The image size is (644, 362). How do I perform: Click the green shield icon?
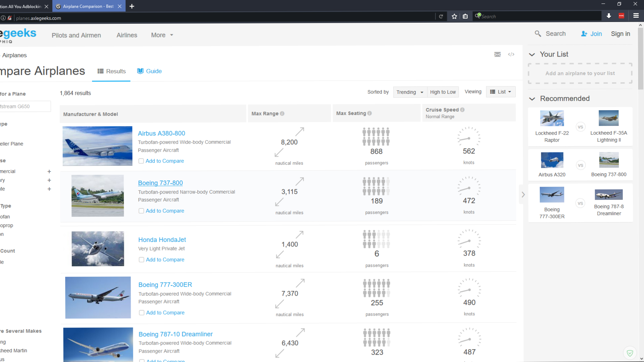630,353
